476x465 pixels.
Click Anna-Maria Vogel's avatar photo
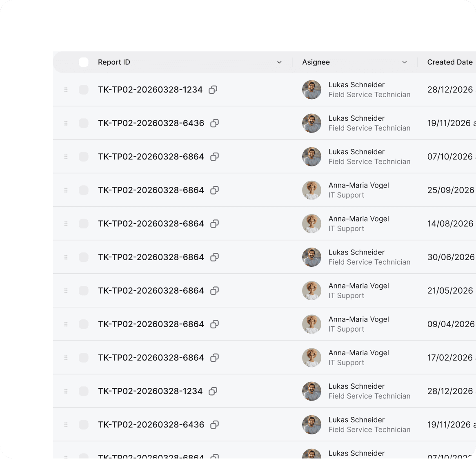point(311,190)
